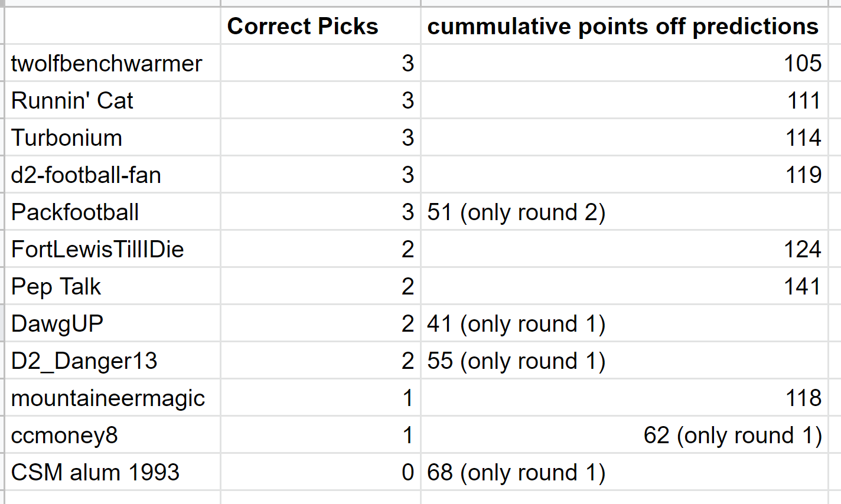Click the D2_Danger13 name cell

click(x=112, y=361)
